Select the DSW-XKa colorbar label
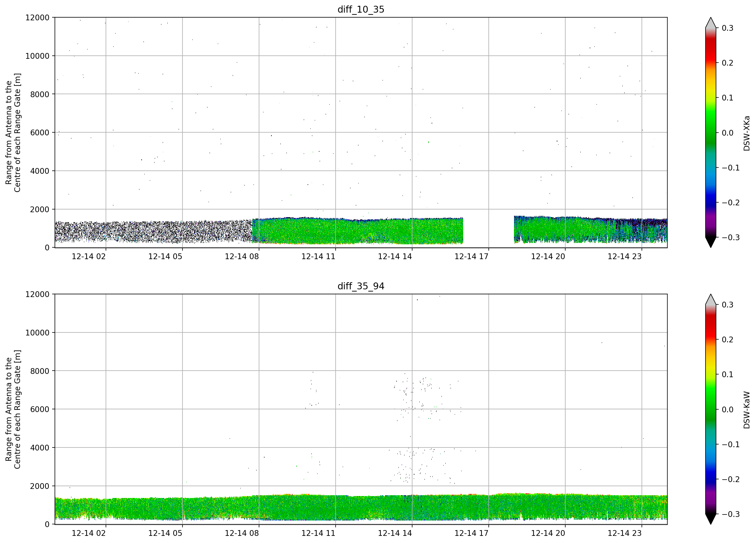The width and height of the screenshot is (756, 543). pyautogui.click(x=747, y=133)
